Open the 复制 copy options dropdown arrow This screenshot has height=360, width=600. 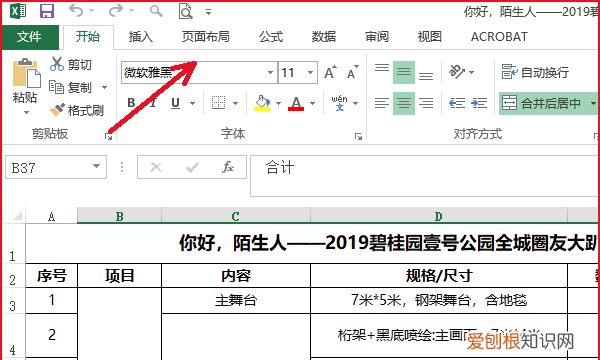[104, 88]
